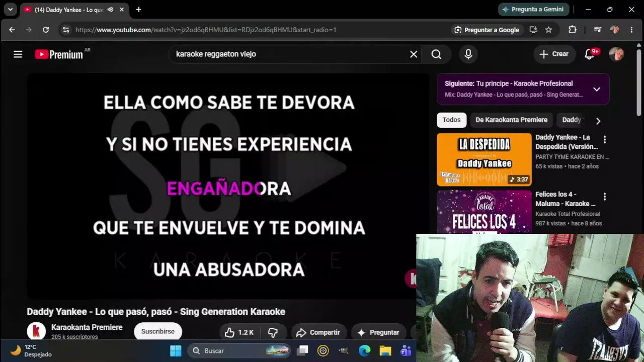This screenshot has height=362, width=644.
Task: Open the YouTube guide hamburger menu
Action: [18, 54]
